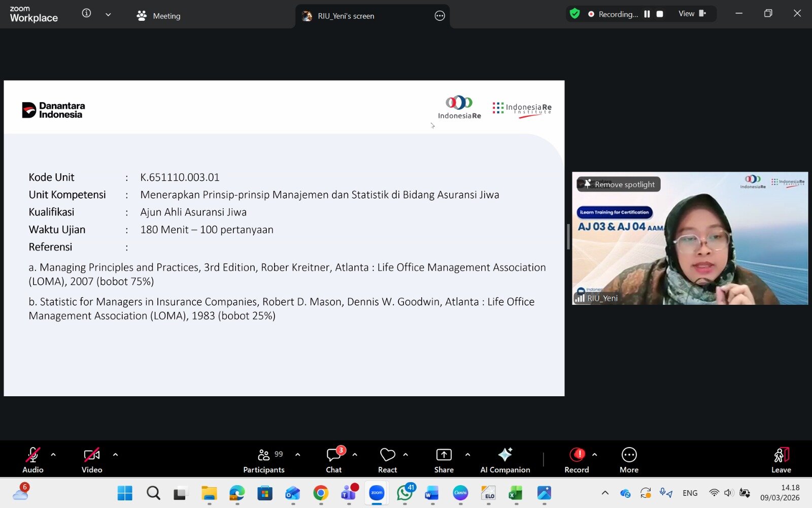Open meeting info icon
Viewport: 812px width, 508px height.
(x=87, y=14)
